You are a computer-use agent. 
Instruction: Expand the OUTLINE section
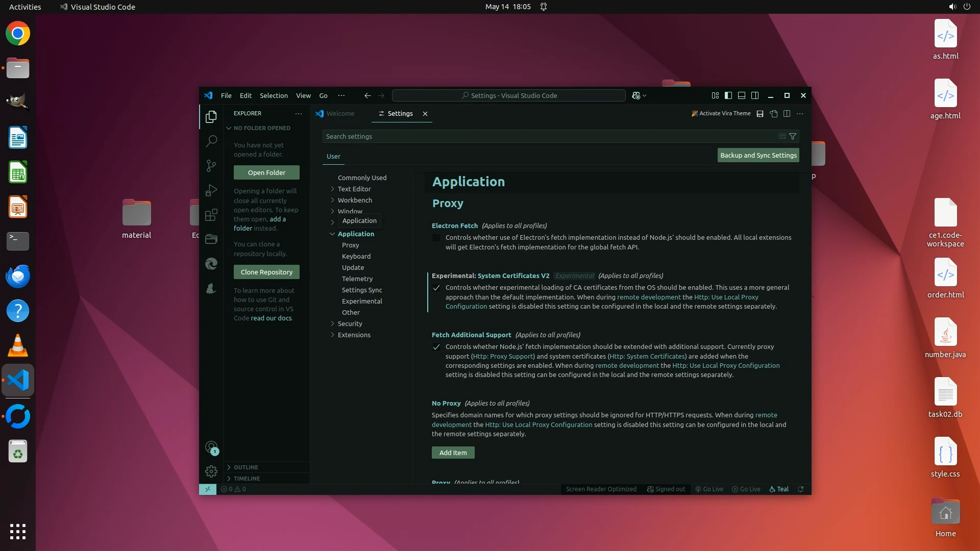pos(246,467)
